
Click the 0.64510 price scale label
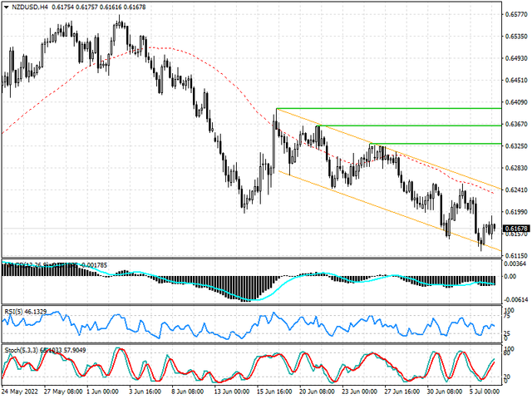(x=515, y=81)
